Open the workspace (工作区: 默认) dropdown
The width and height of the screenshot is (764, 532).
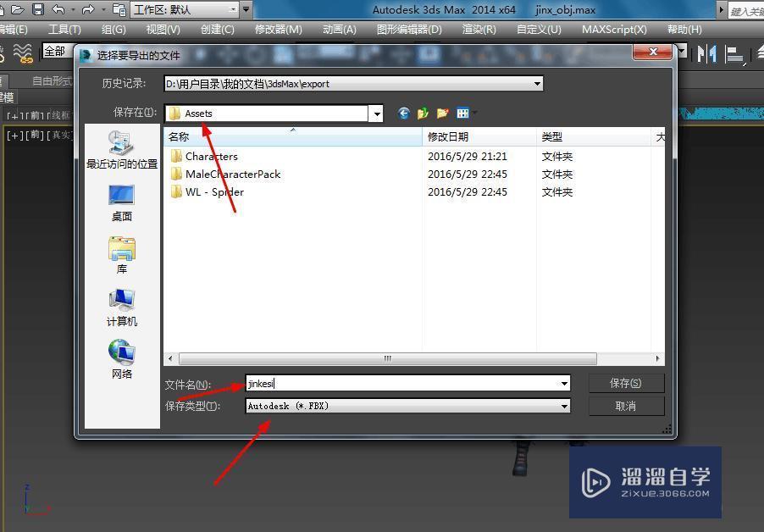coord(185,10)
